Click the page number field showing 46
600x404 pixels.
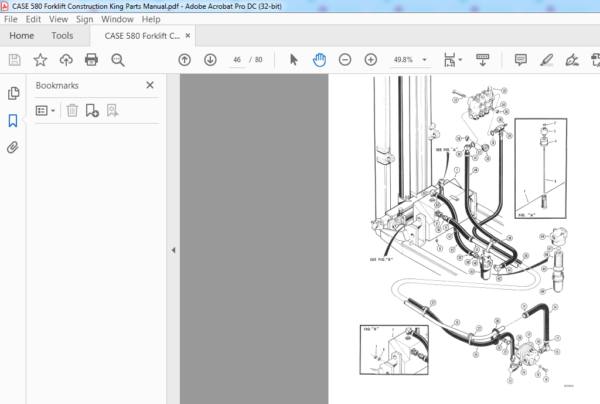tap(237, 60)
